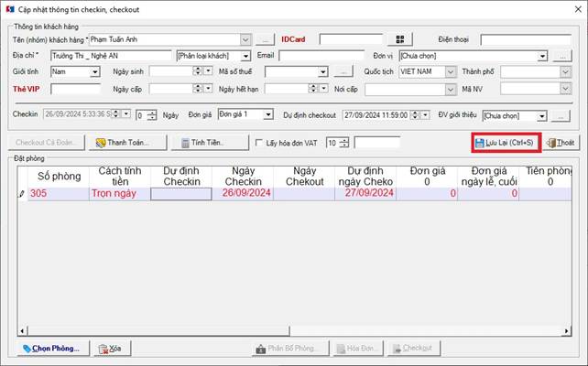Click the Tính Tiền calculator button
This screenshot has height=366, width=588.
[210, 143]
